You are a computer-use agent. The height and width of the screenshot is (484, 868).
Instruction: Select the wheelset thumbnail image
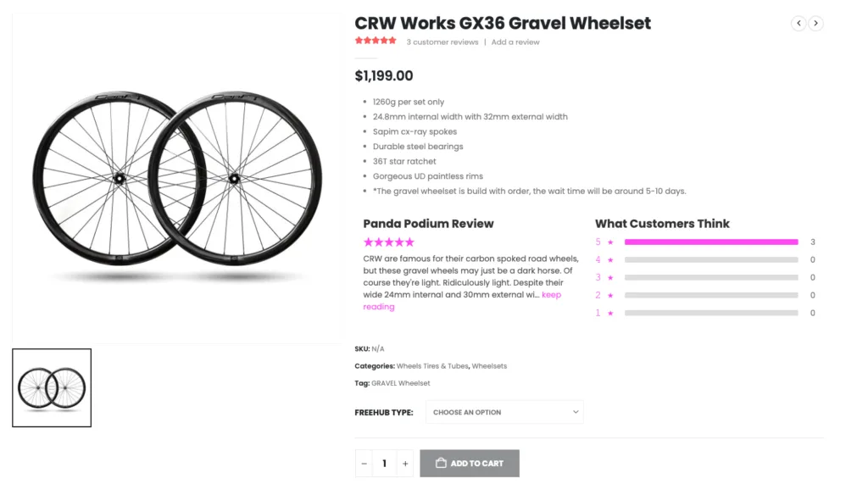coord(52,387)
